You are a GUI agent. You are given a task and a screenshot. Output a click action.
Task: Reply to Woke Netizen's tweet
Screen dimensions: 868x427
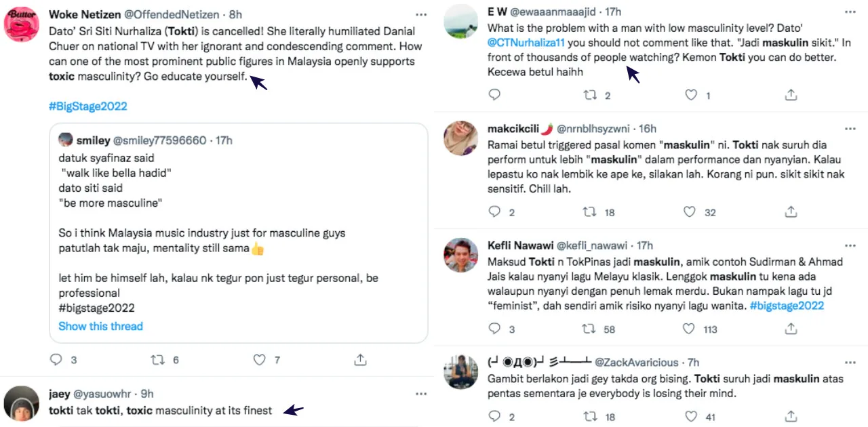pos(57,360)
